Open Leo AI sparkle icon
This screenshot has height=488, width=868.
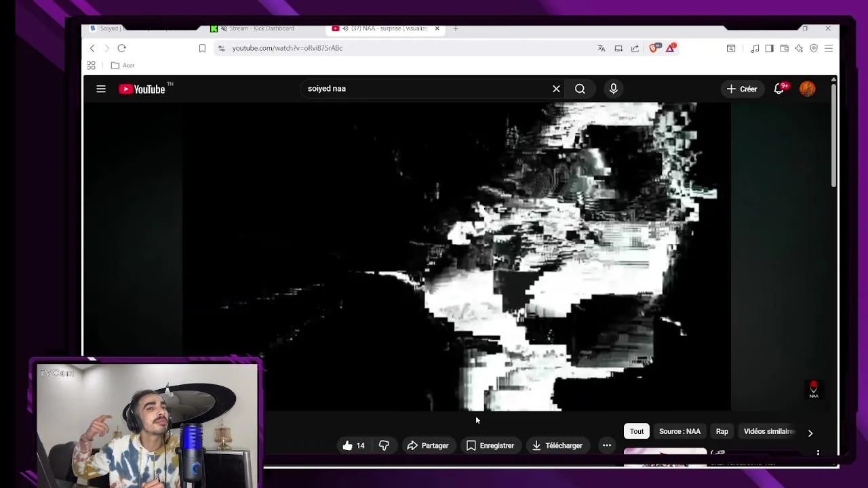coord(799,48)
